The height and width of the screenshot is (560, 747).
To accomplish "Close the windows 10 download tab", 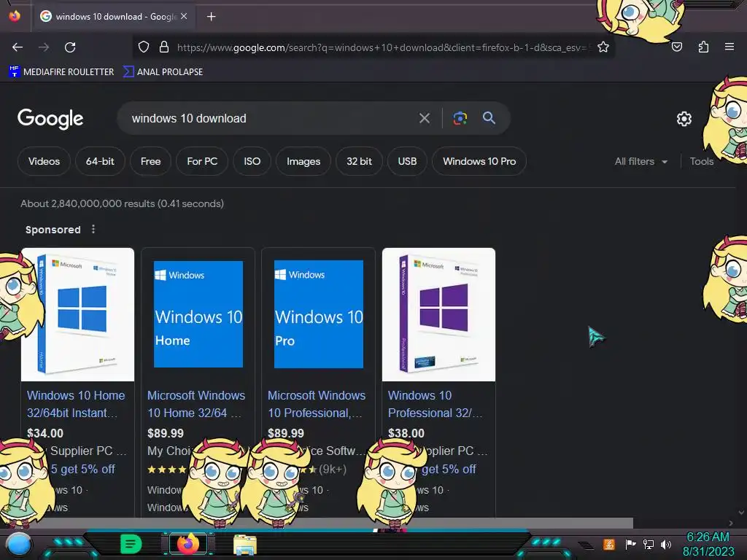I will pos(184,16).
